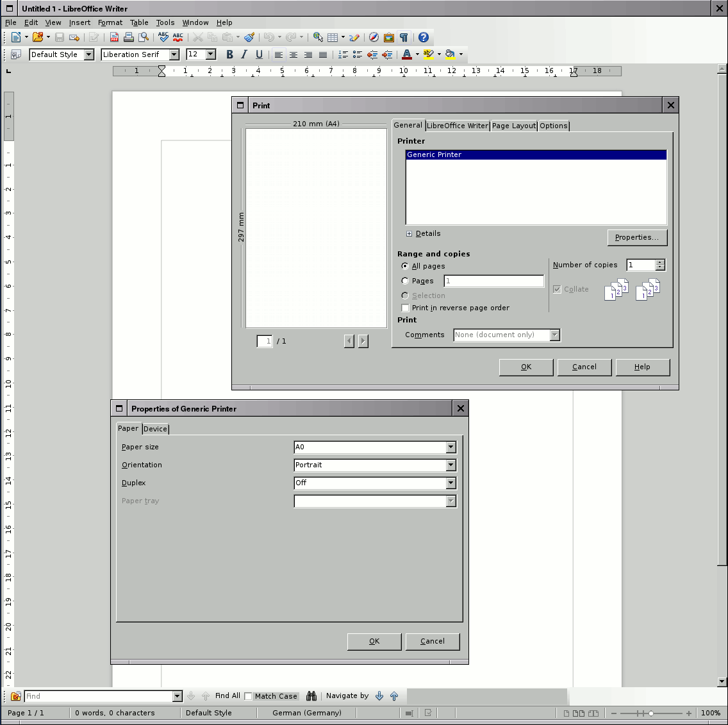
Task: Click the Navigate by next arrow
Action: [x=379, y=696]
